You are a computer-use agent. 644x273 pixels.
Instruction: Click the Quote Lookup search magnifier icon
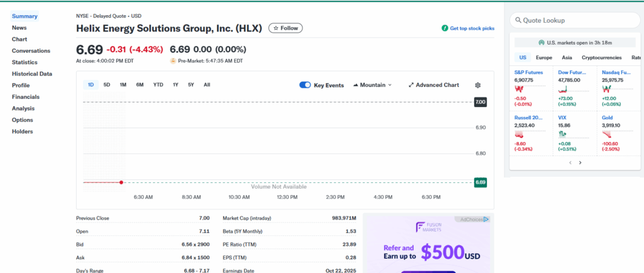[518, 21]
